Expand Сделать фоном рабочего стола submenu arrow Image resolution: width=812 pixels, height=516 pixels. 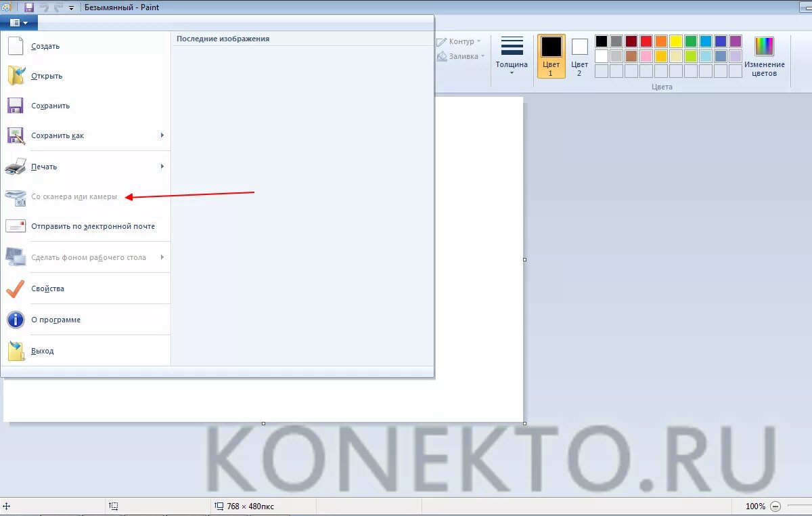click(x=162, y=257)
